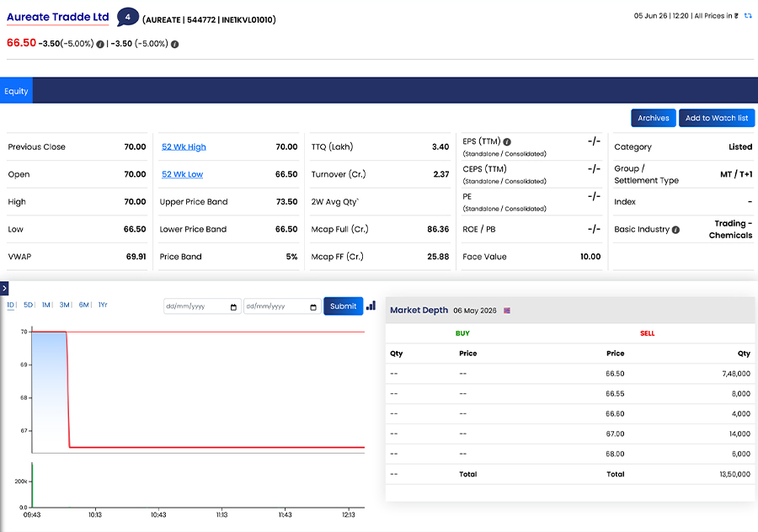This screenshot has height=532, width=758.
Task: Click Add to Watch list button
Action: pos(717,118)
